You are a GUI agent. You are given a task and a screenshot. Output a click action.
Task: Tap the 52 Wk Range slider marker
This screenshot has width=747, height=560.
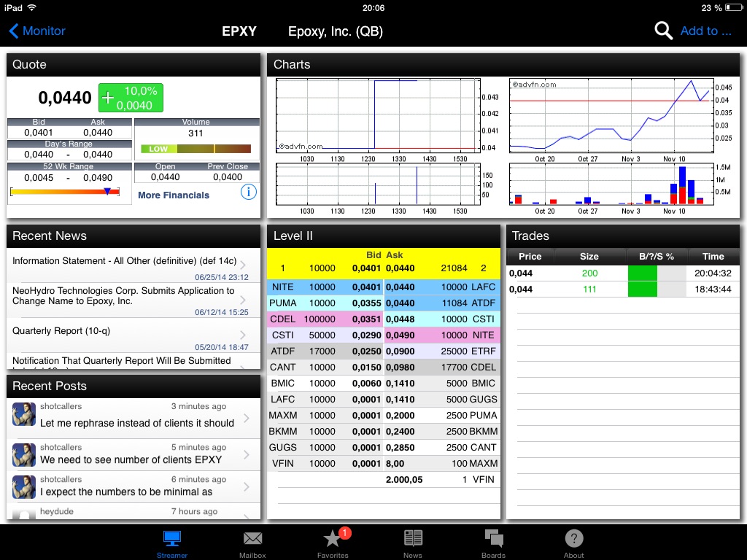(x=108, y=191)
